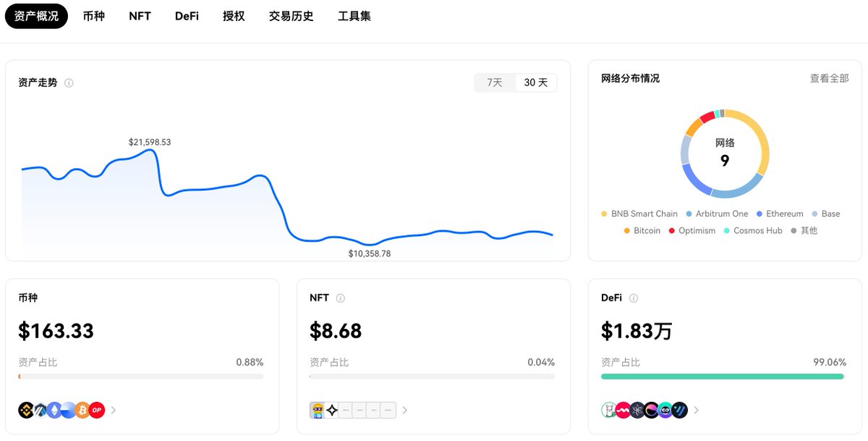Toggle BNB Smart Chain legend item
This screenshot has height=441, width=868.
tap(639, 214)
